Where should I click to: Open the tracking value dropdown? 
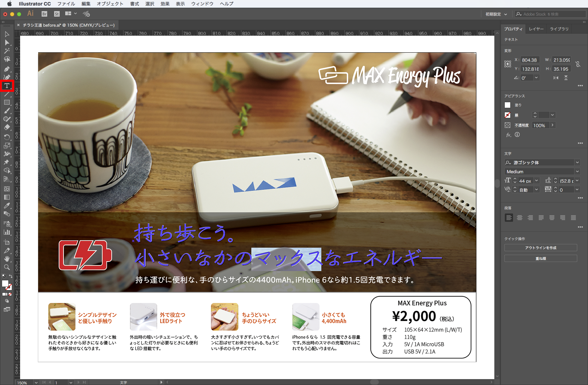pyautogui.click(x=577, y=190)
